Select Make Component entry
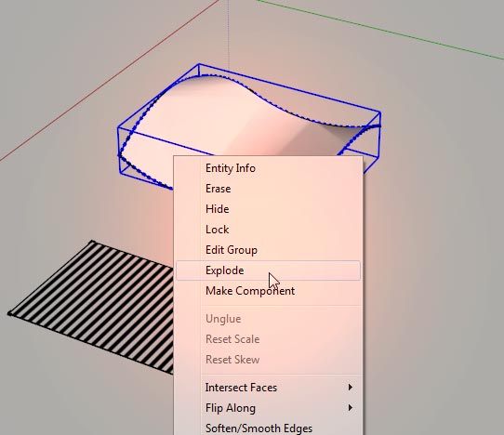The height and width of the screenshot is (435, 504). click(x=268, y=291)
